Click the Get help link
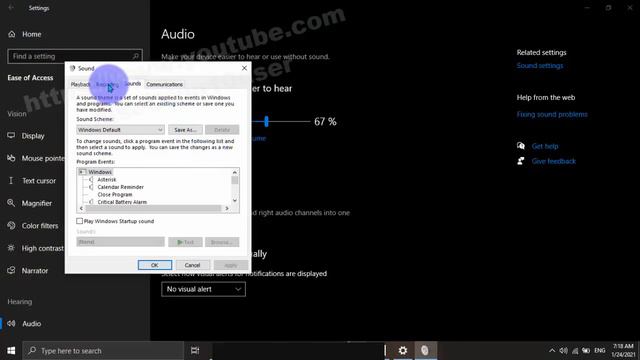 (544, 146)
